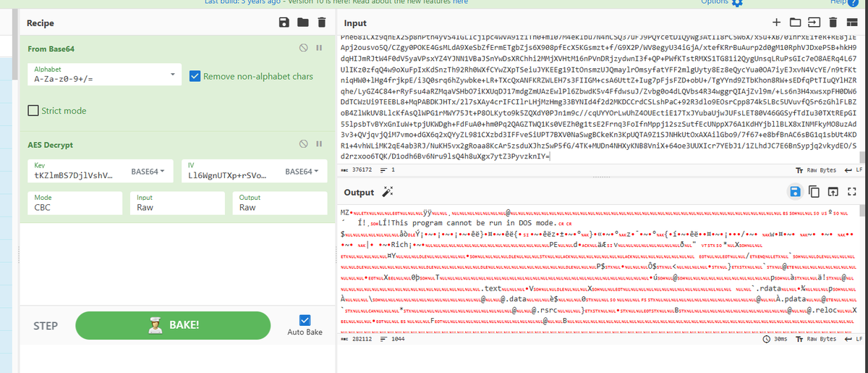The image size is (868, 373).
Task: Click the Recipe panel title
Action: pyautogui.click(x=41, y=23)
